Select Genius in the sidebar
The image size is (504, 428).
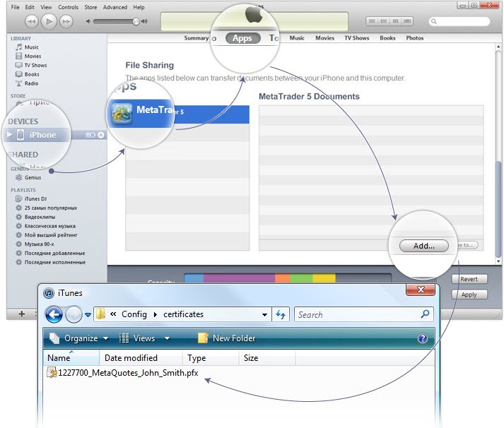click(33, 177)
